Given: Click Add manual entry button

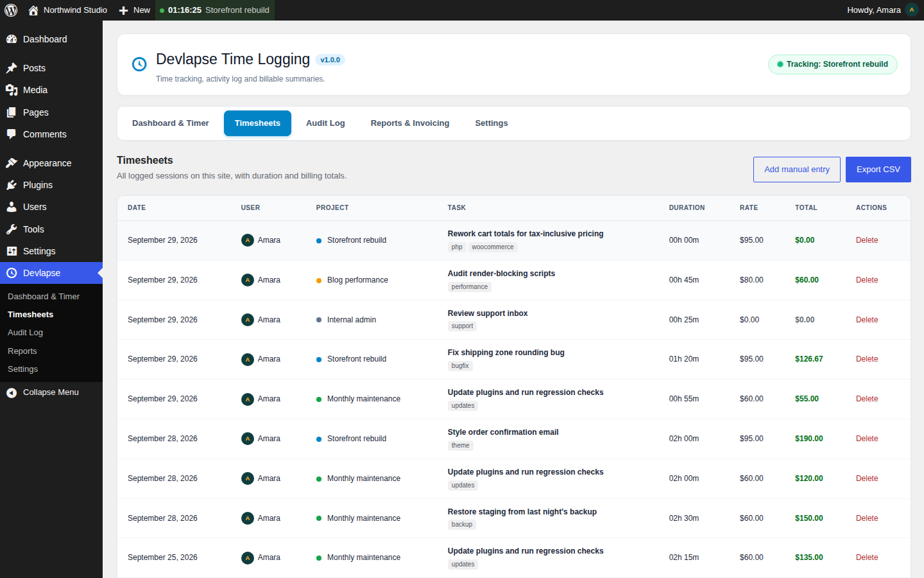Looking at the screenshot, I should click(x=797, y=170).
